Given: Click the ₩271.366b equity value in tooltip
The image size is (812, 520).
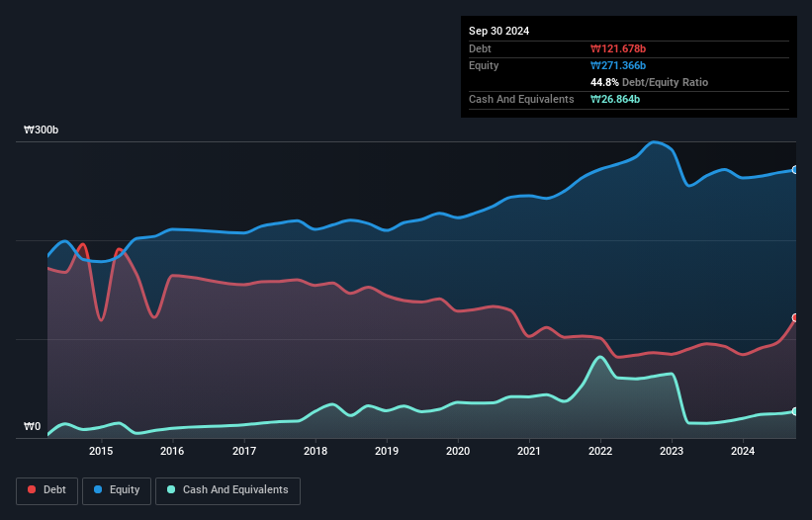Looking at the screenshot, I should click(x=618, y=65).
